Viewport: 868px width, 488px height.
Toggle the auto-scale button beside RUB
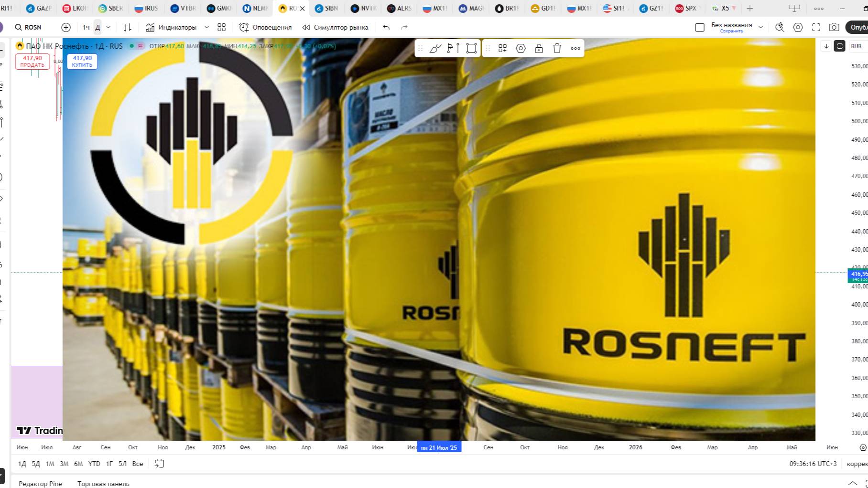(839, 46)
